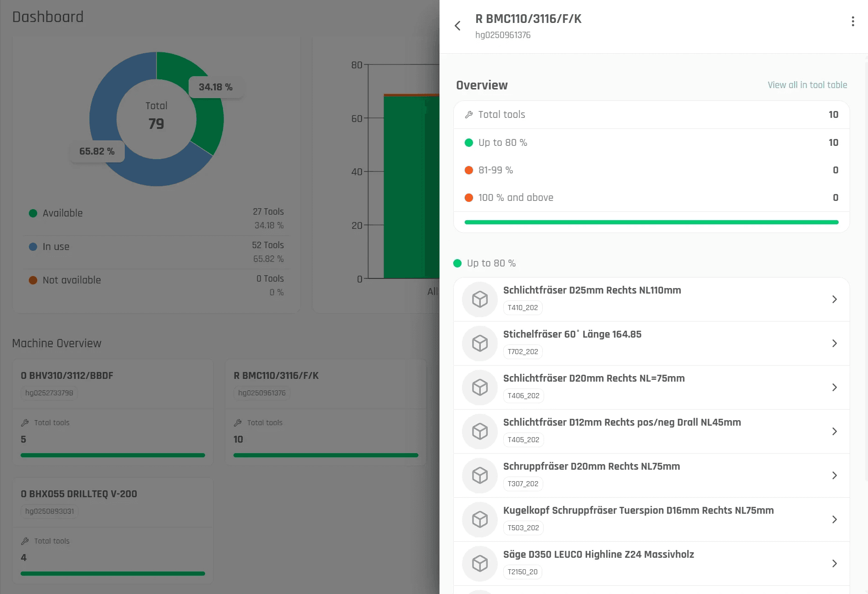868x594 pixels.
Task: Click the T406_202 tool tag
Action: point(523,396)
